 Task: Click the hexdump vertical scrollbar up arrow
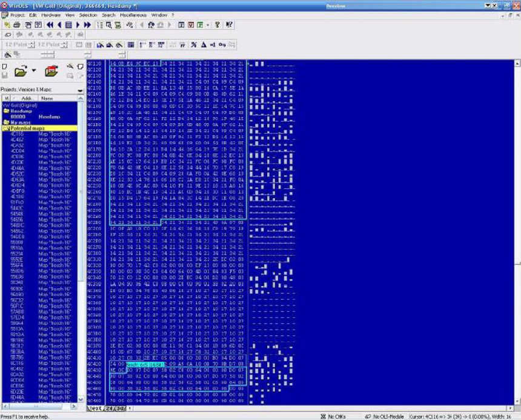pyautogui.click(x=517, y=63)
